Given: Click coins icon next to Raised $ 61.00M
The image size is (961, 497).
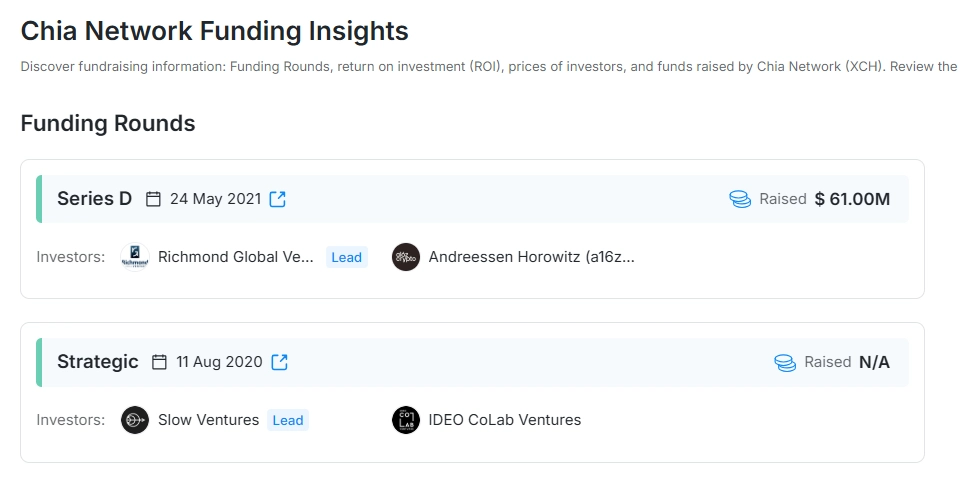Looking at the screenshot, I should pos(740,199).
